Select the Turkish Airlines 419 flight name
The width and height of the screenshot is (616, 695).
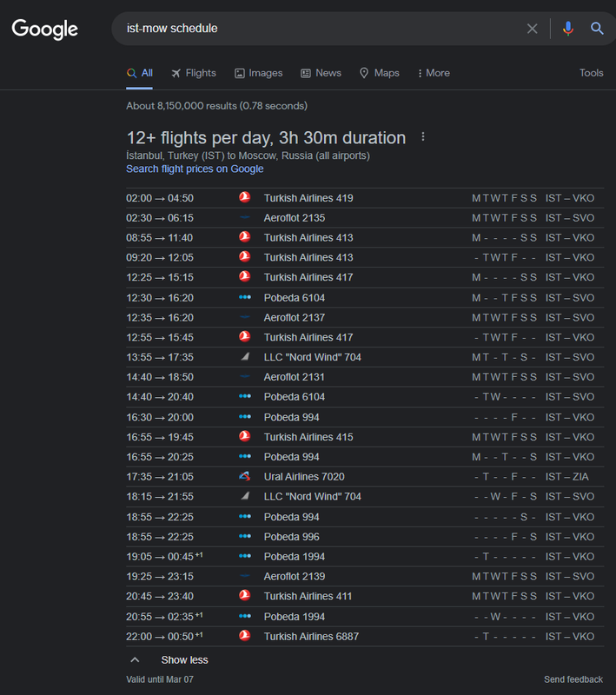point(308,198)
